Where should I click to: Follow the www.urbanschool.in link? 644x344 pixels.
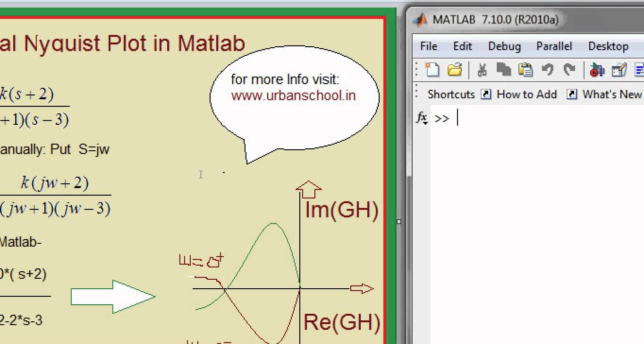[293, 95]
